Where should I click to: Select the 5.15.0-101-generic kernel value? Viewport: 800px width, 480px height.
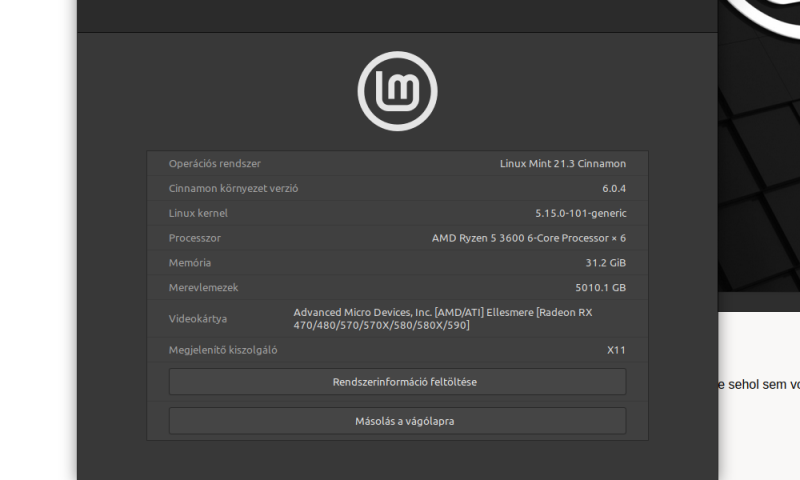(x=581, y=213)
